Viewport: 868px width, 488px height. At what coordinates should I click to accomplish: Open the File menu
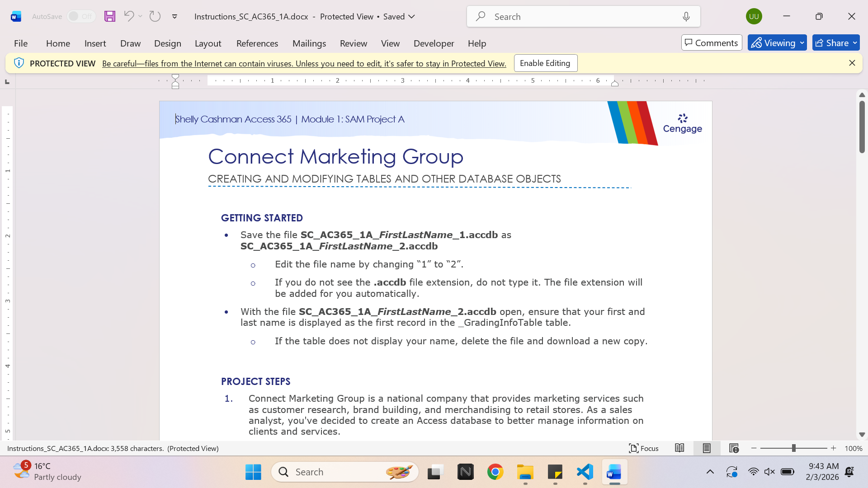(x=21, y=43)
